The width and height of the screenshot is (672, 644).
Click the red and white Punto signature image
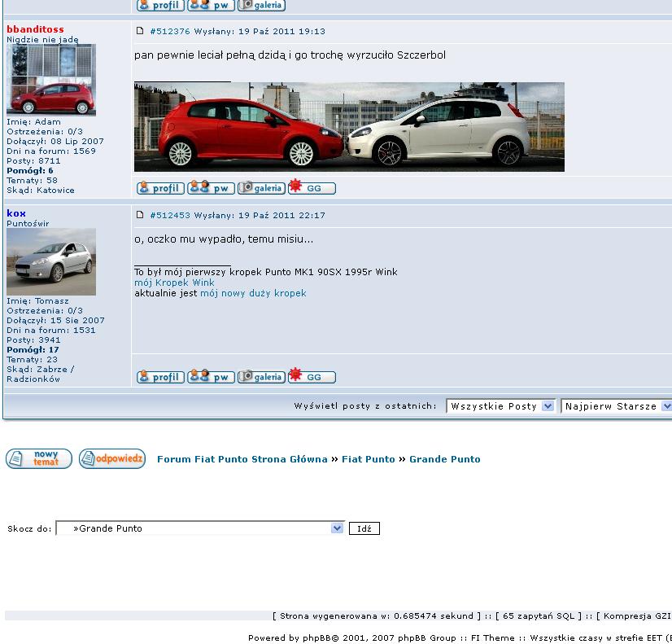point(349,127)
